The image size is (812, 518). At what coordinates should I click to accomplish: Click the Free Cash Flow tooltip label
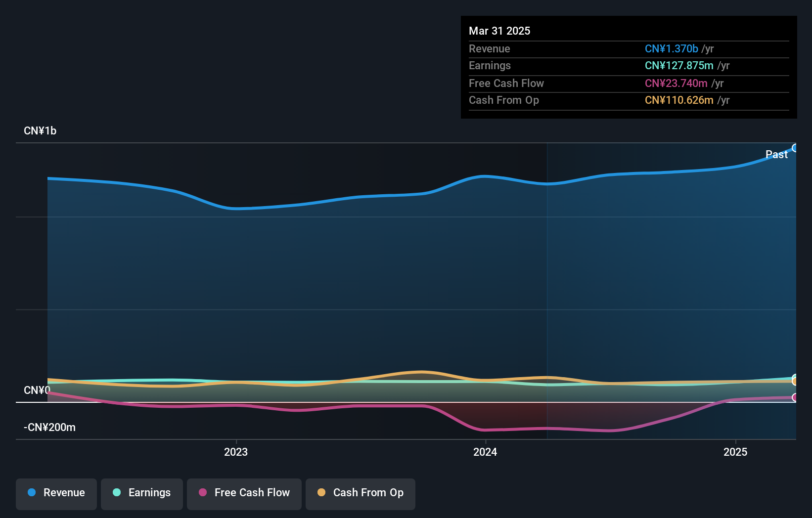coord(506,83)
